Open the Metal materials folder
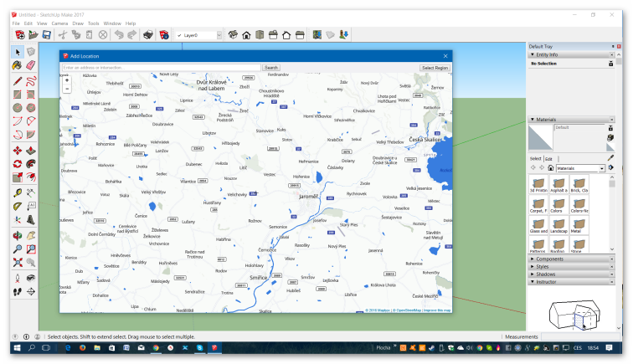 579,225
